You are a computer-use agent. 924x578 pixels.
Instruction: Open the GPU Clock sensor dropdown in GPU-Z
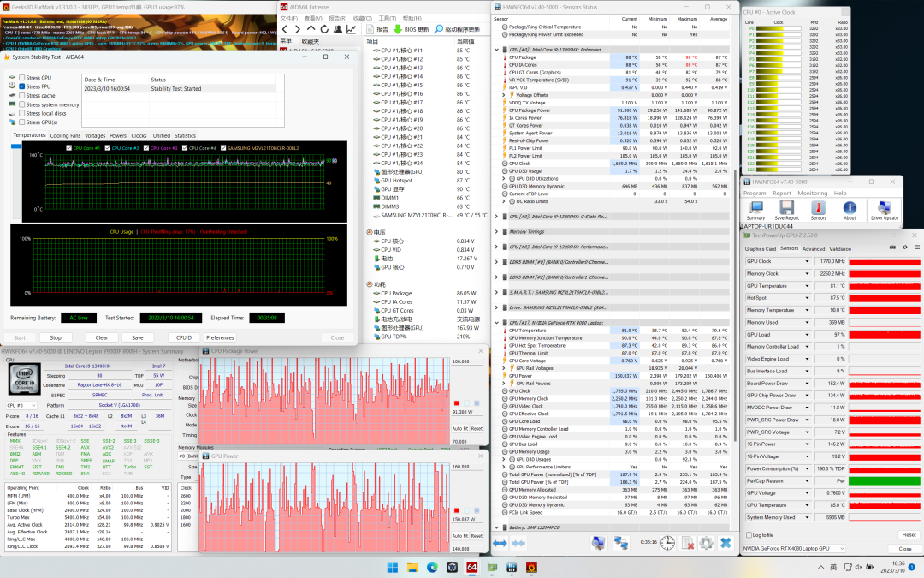pos(808,261)
